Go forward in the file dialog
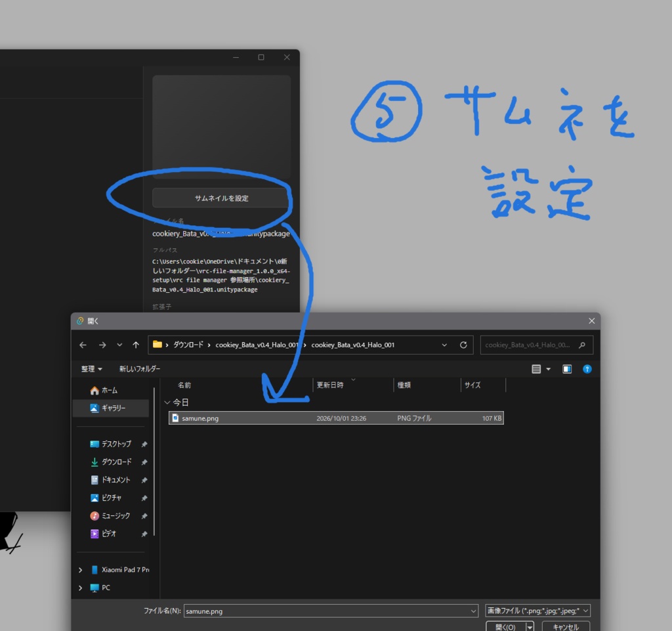 click(102, 345)
